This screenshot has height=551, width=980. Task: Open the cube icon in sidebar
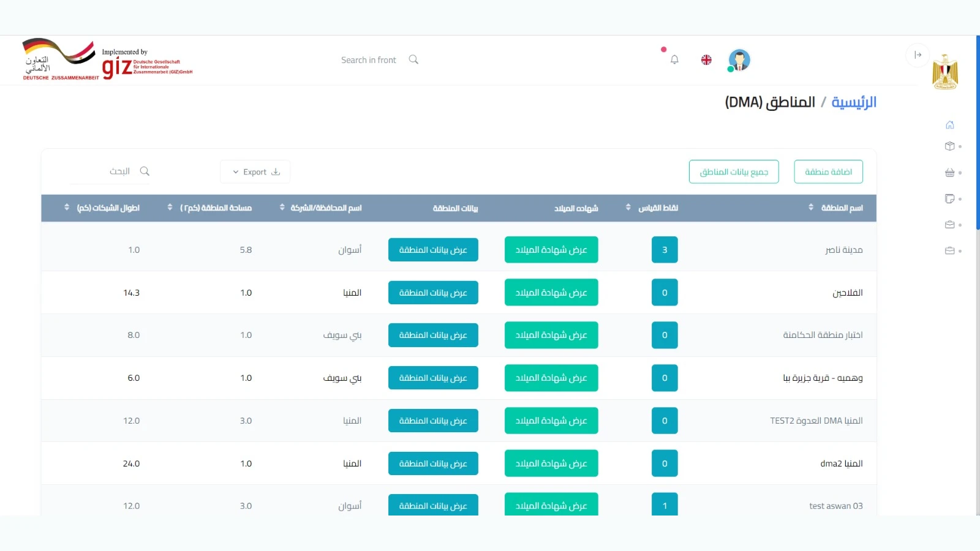pos(949,146)
